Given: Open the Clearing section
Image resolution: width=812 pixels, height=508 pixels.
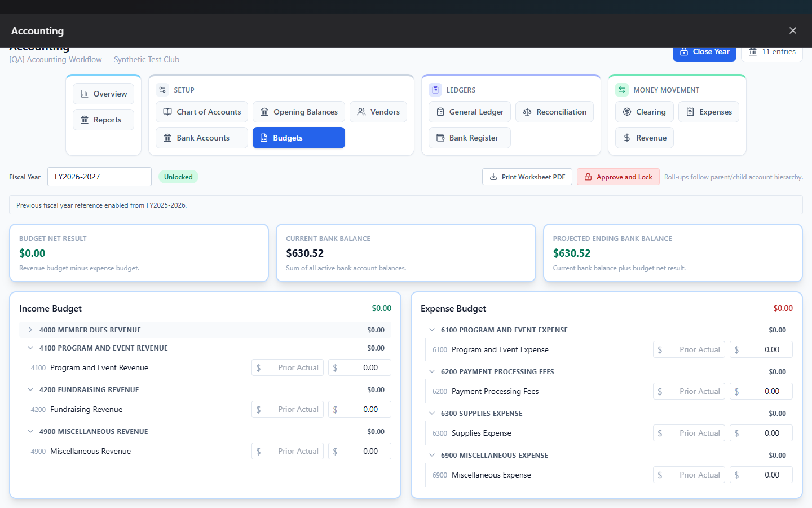Looking at the screenshot, I should [x=645, y=112].
